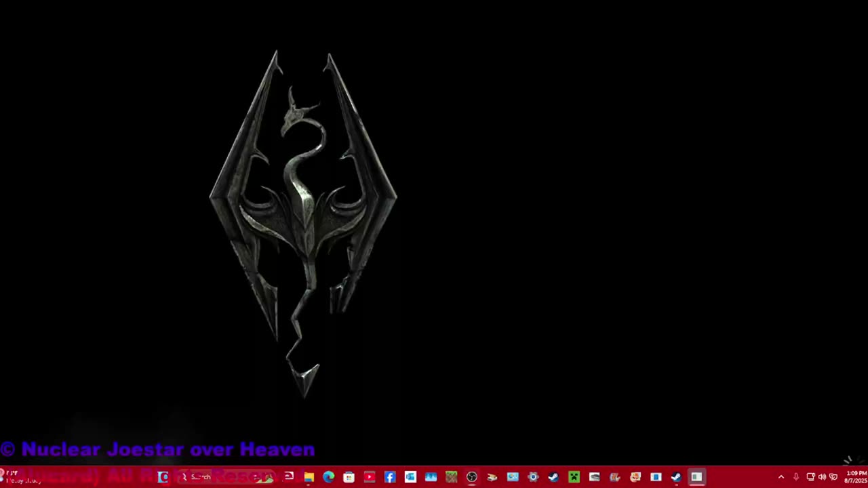Image resolution: width=868 pixels, height=488 pixels.
Task: Open the YouTube taskbar shortcut
Action: point(369,476)
